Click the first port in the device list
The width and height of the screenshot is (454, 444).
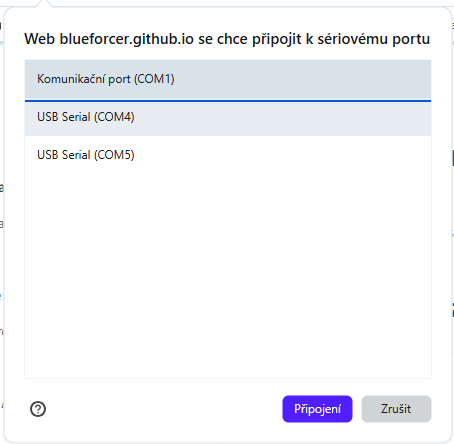click(228, 79)
